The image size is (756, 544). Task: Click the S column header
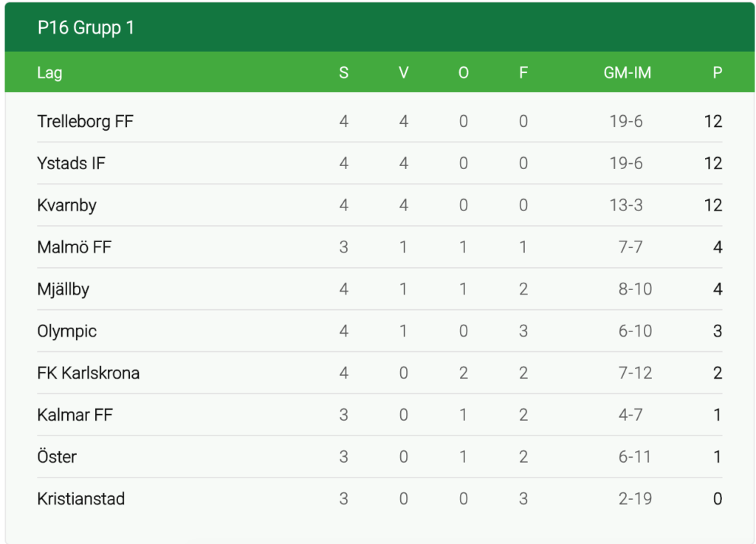click(343, 73)
